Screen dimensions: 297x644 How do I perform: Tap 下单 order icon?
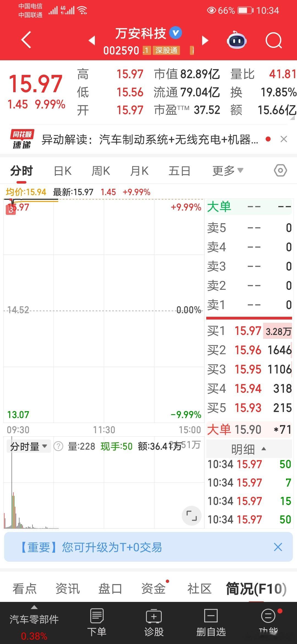pyautogui.click(x=97, y=623)
